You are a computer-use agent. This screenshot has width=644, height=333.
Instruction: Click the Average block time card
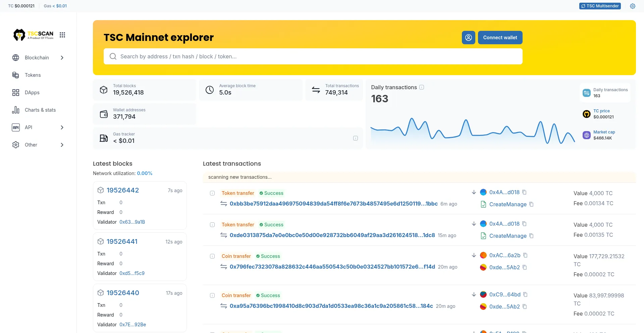click(x=251, y=90)
